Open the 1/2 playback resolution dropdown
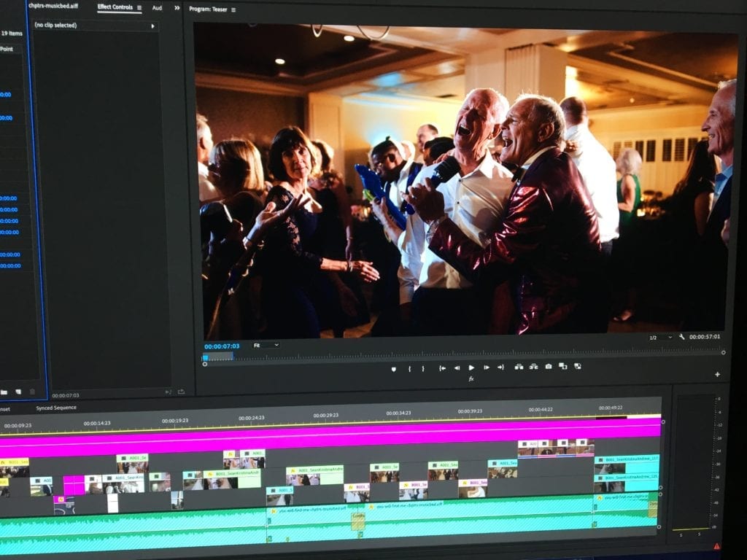The width and height of the screenshot is (747, 560). 660,338
